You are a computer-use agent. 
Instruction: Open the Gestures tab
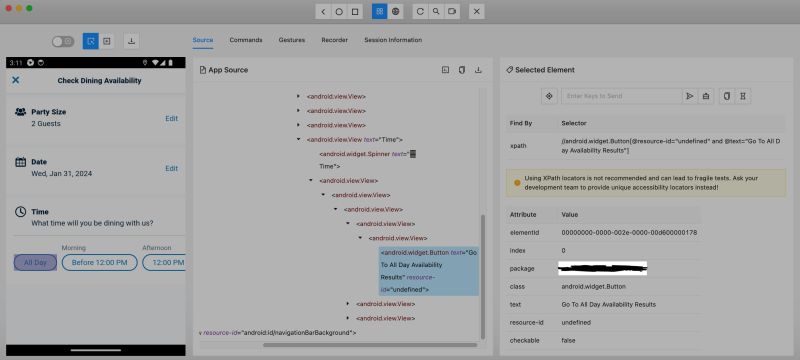(292, 40)
